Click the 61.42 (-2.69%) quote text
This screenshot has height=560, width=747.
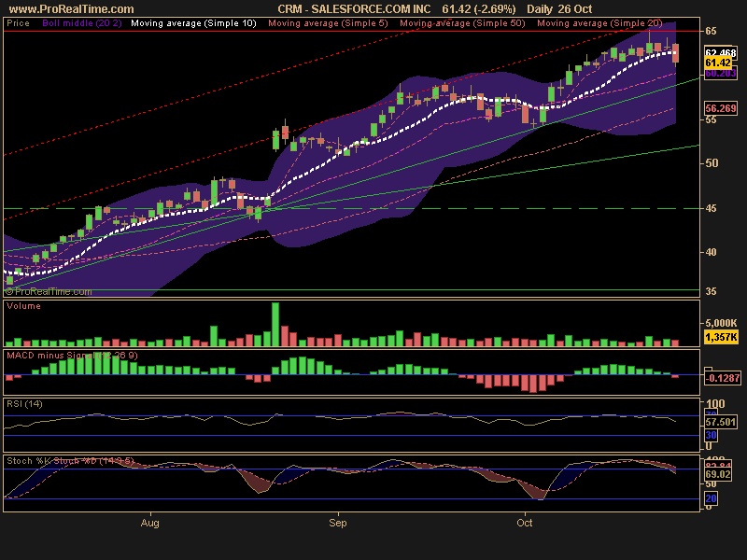(x=479, y=9)
